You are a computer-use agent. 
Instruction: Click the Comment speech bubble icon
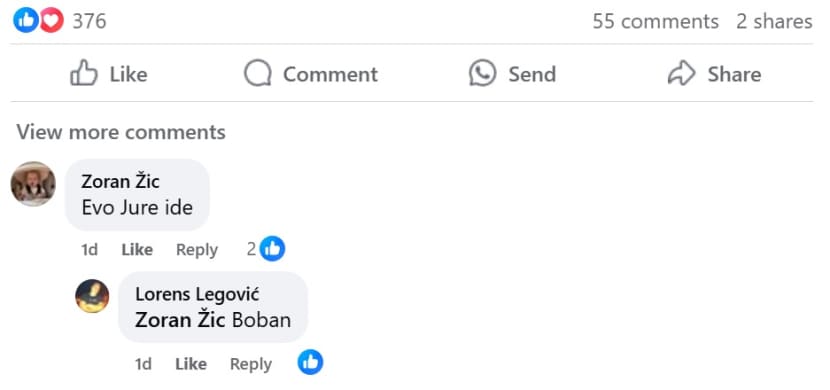[258, 73]
